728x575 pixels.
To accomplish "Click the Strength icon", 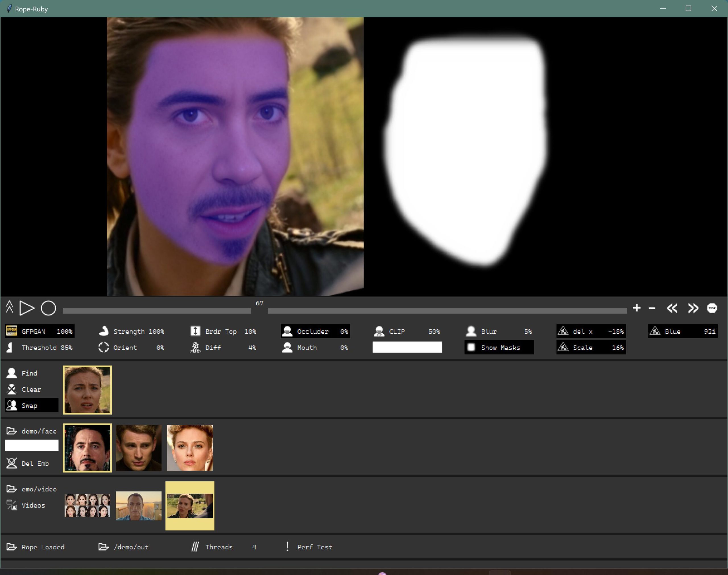I will click(x=104, y=331).
